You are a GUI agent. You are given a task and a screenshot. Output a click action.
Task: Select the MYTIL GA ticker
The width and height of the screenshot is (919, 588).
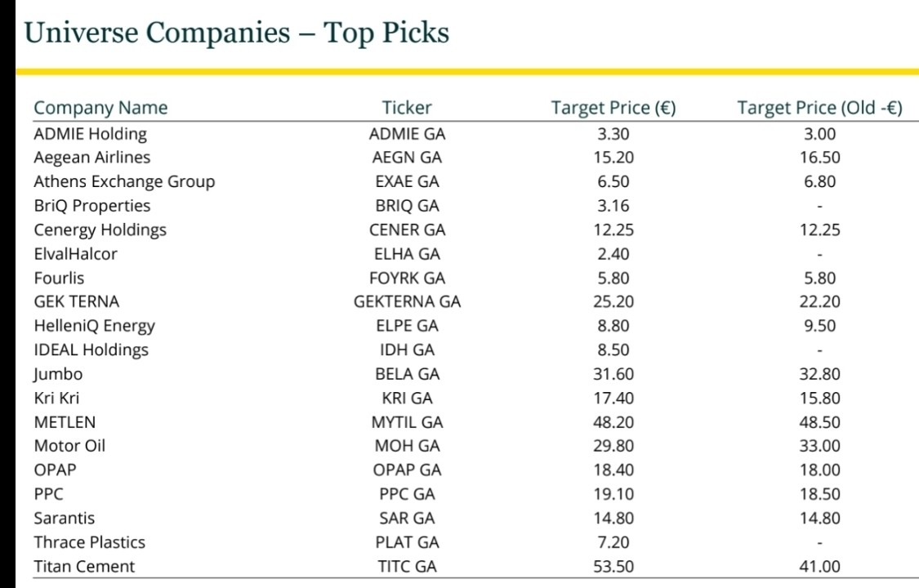pos(407,422)
